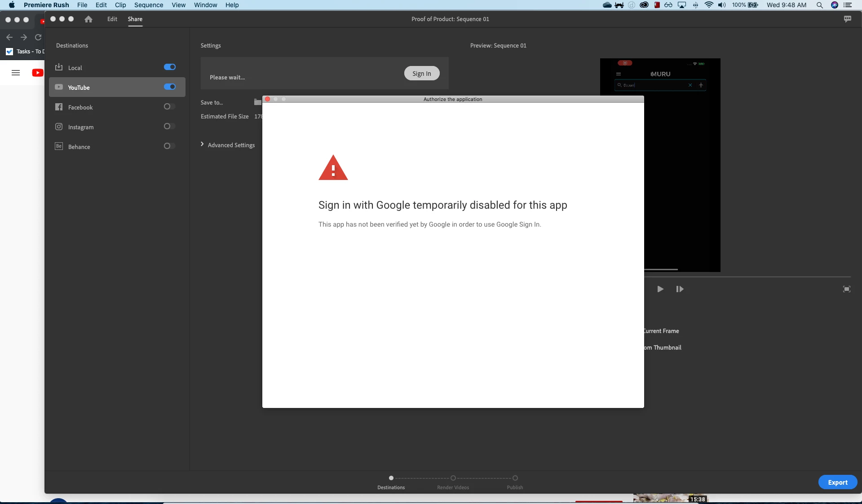Open volume control in menu bar

point(722,5)
